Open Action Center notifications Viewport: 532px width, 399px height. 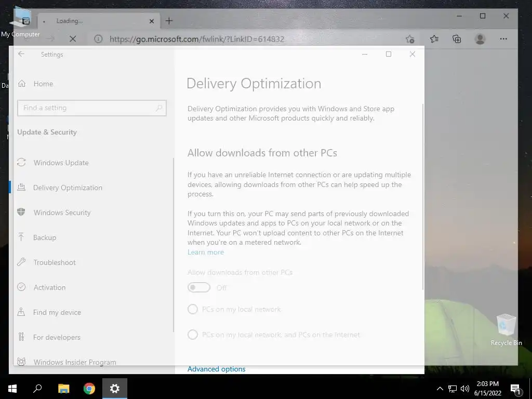tap(516, 389)
